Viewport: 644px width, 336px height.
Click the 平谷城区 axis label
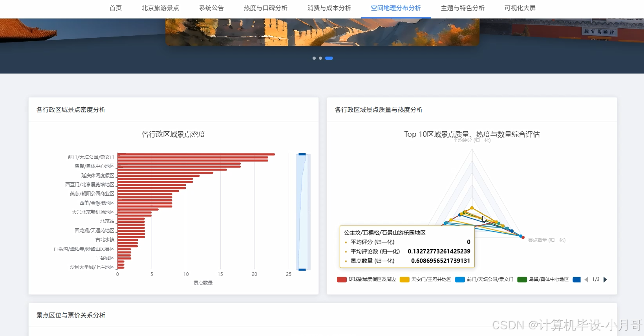105,258
